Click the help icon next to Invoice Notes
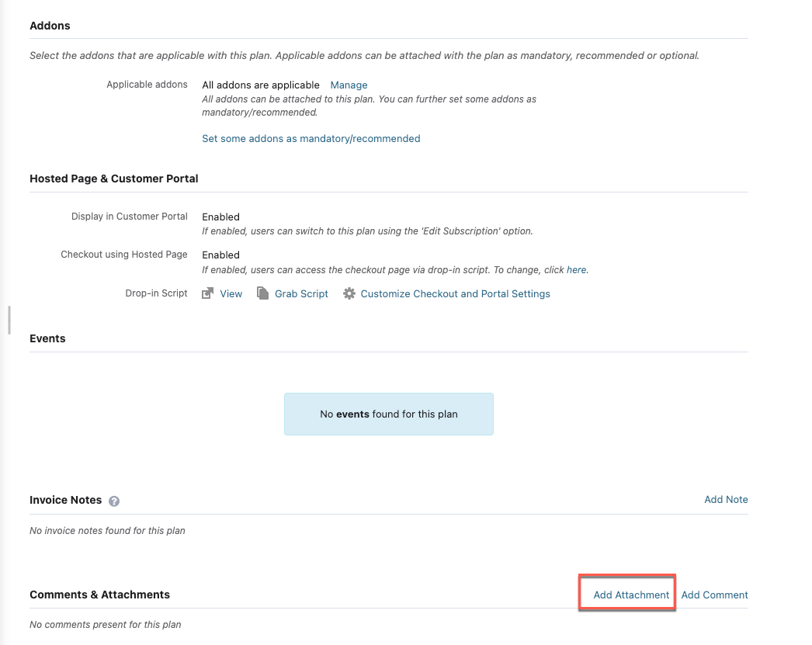This screenshot has height=645, width=812. click(x=114, y=501)
